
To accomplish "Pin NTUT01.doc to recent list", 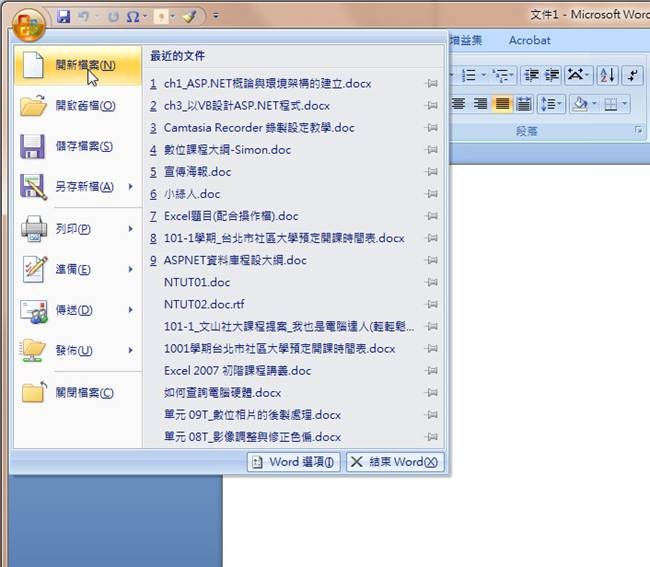I will pos(431,282).
